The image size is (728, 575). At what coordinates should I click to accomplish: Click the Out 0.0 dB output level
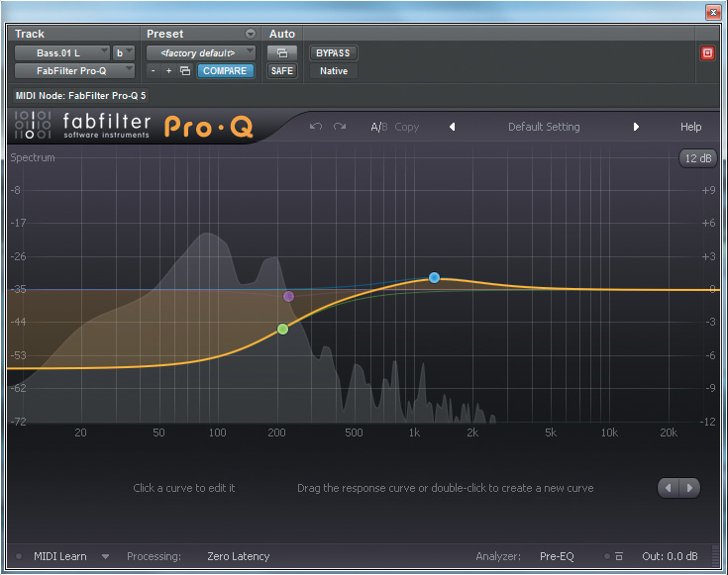pos(670,556)
